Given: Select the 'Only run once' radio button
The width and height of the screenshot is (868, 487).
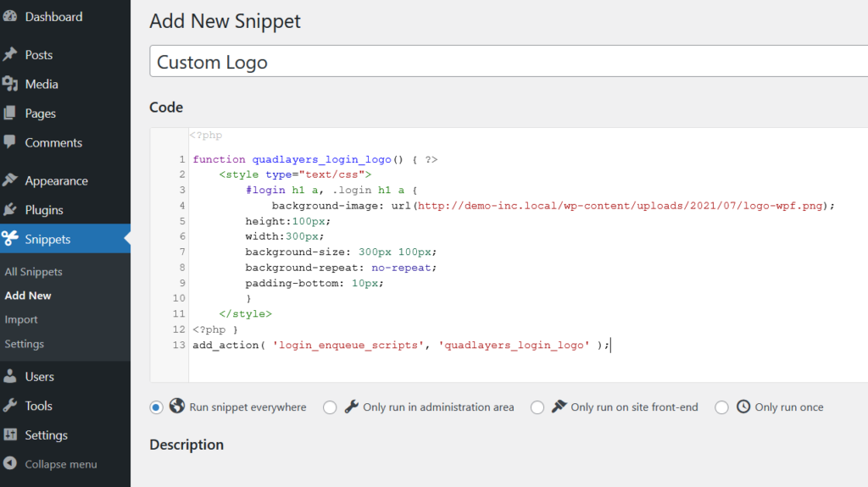Looking at the screenshot, I should [721, 407].
